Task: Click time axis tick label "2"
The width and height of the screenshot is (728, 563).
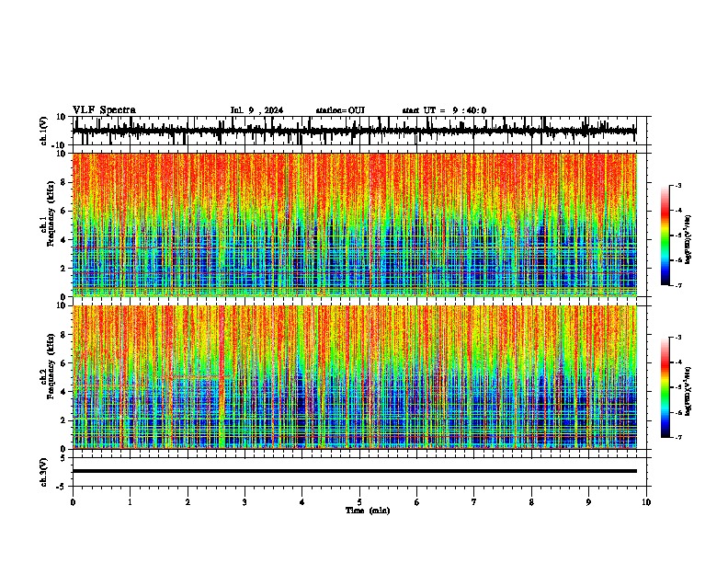Action: 188,502
